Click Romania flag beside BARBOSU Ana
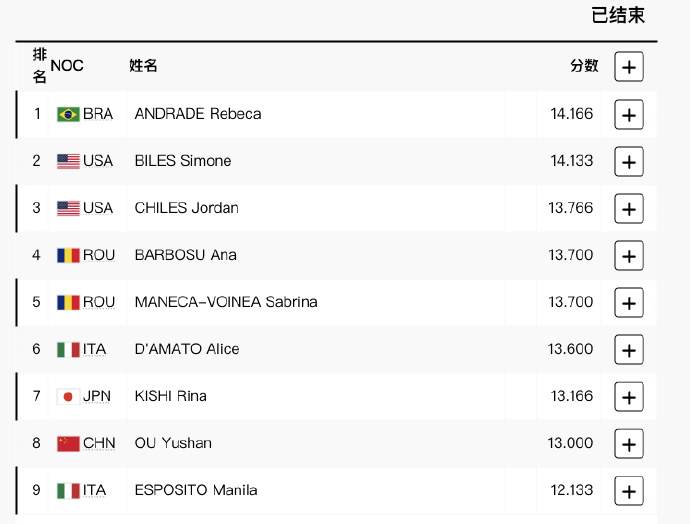Image resolution: width=690 pixels, height=524 pixels. pyautogui.click(x=68, y=256)
